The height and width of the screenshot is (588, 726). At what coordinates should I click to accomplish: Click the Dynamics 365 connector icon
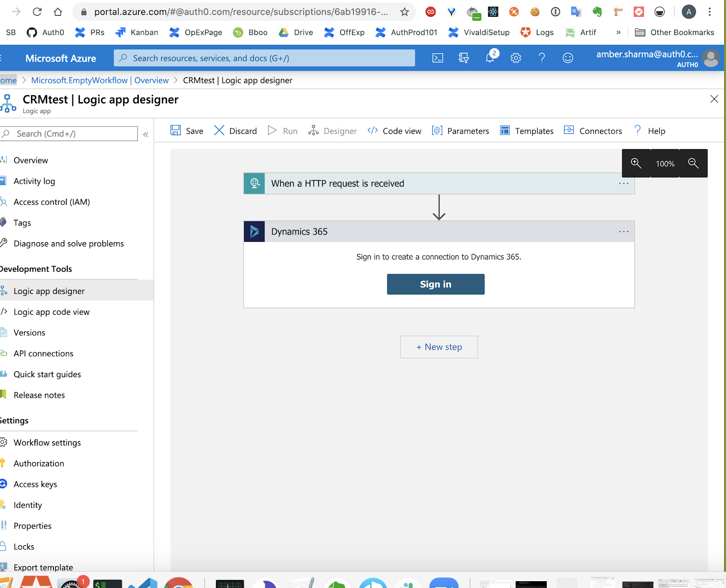pos(255,231)
